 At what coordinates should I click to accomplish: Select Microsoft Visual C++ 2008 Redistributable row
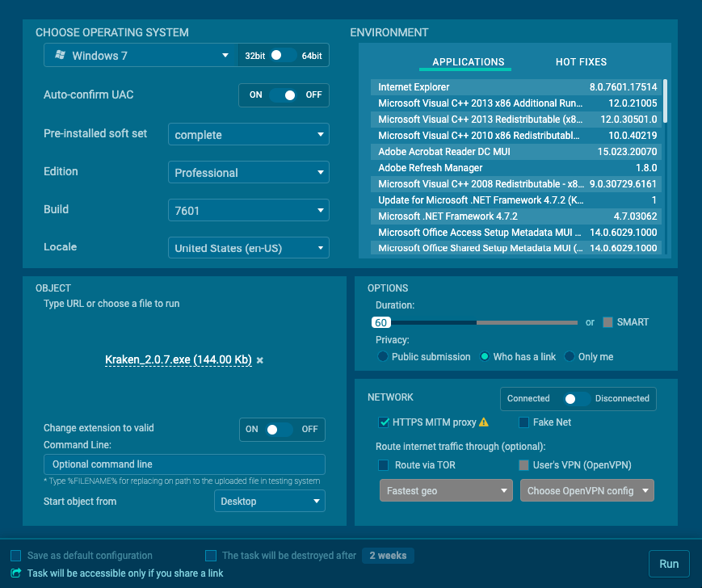(515, 184)
